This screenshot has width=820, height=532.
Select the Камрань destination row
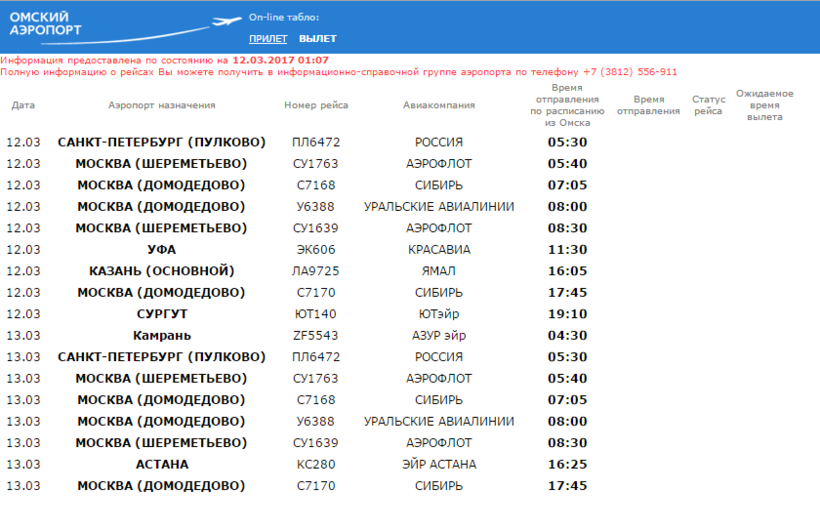click(x=161, y=335)
